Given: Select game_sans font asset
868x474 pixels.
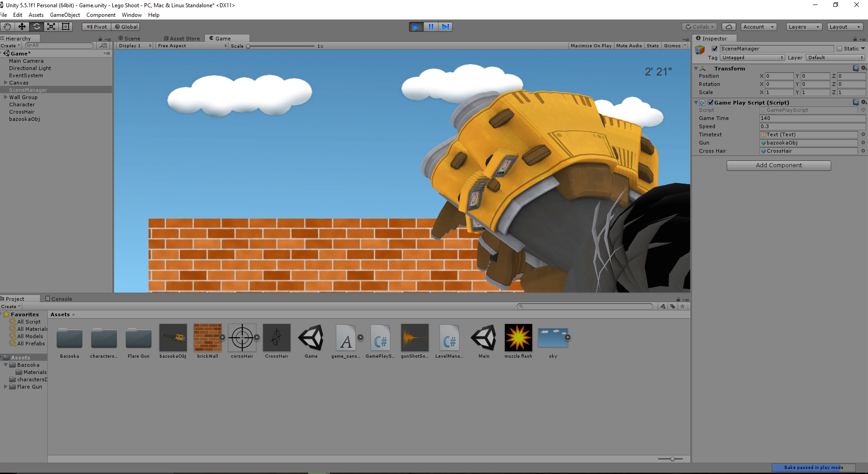Looking at the screenshot, I should click(346, 341).
